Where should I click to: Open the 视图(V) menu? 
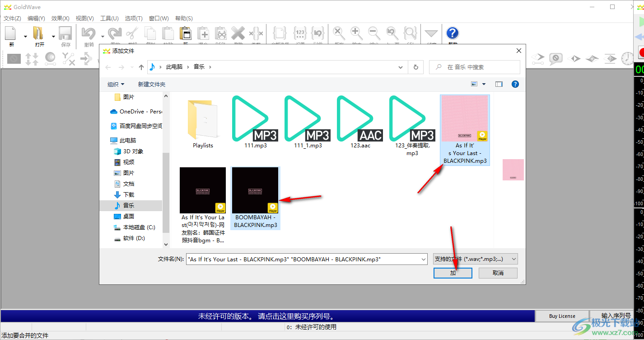(x=84, y=19)
